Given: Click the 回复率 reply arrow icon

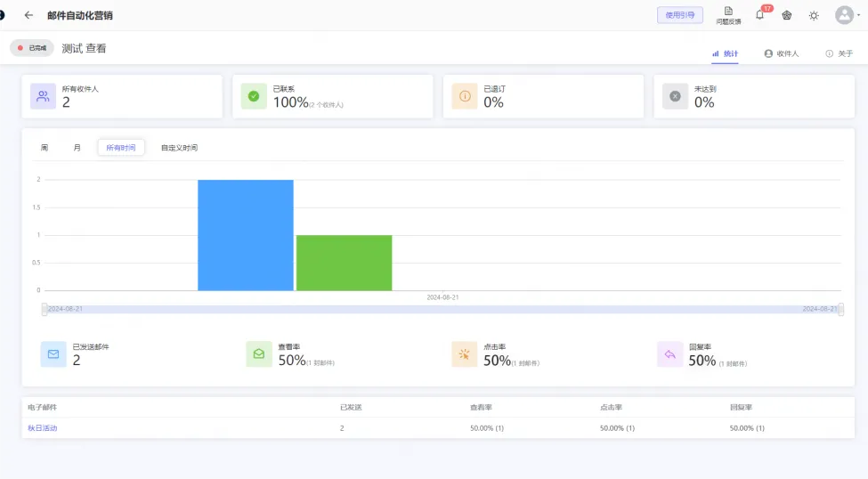Looking at the screenshot, I should point(669,354).
